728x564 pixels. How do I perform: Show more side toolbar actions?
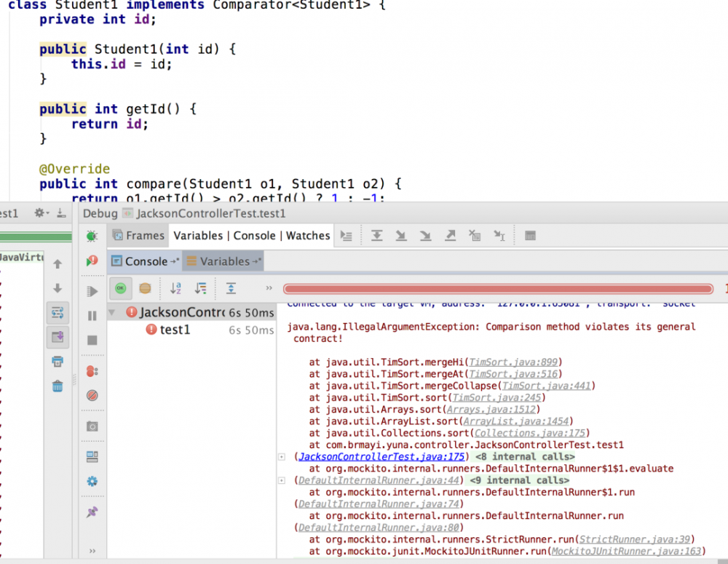point(92,551)
